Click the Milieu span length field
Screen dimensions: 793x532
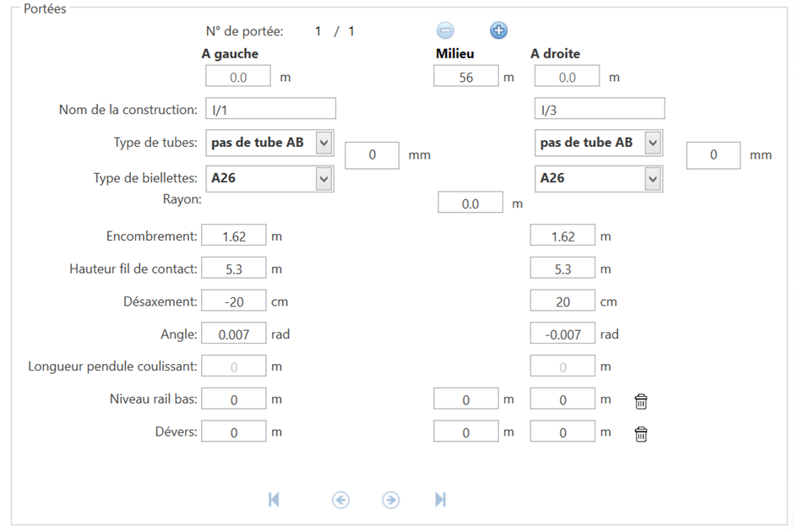point(465,77)
